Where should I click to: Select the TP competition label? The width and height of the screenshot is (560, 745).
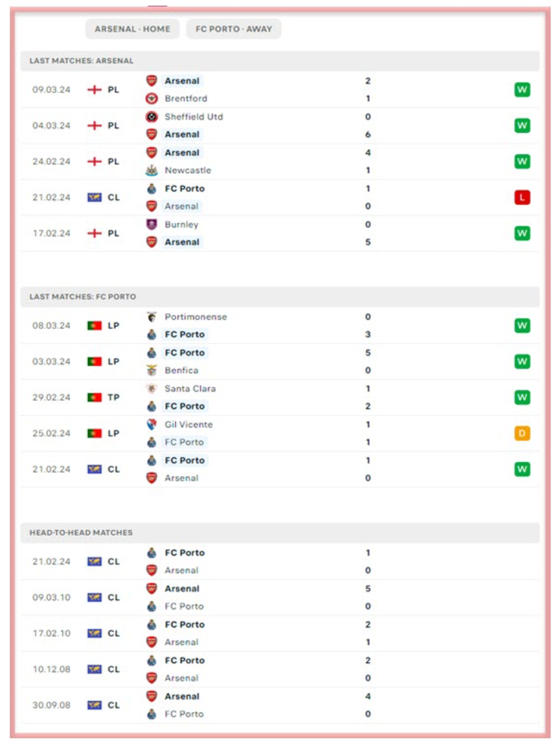[114, 398]
